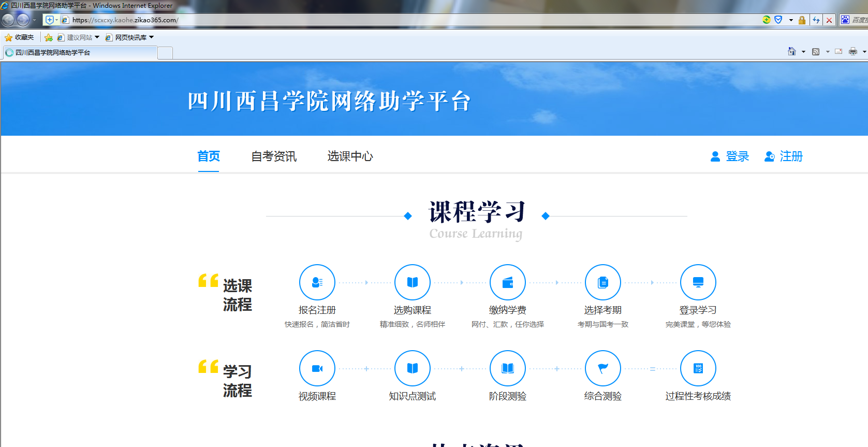Image resolution: width=868 pixels, height=447 pixels.
Task: Click the Print icon in the command bar
Action: click(853, 51)
